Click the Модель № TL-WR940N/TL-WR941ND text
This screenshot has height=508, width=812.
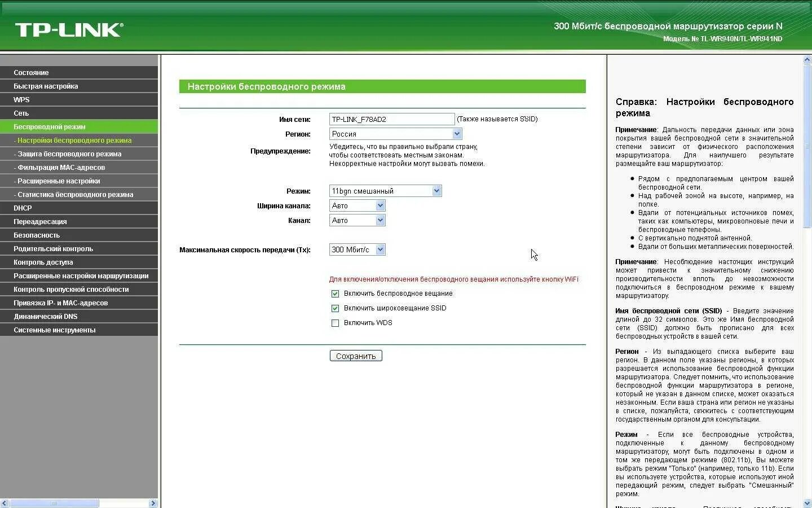pyautogui.click(x=722, y=39)
